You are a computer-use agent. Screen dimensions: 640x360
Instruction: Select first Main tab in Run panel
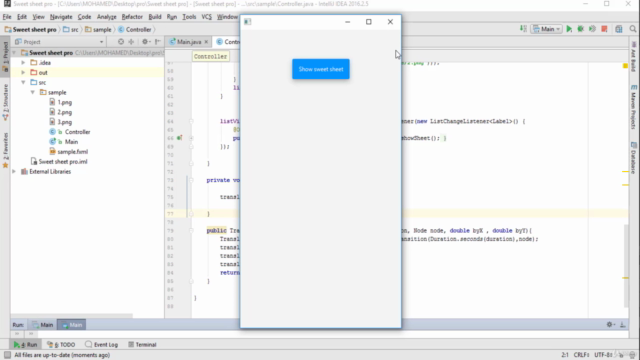point(43,325)
